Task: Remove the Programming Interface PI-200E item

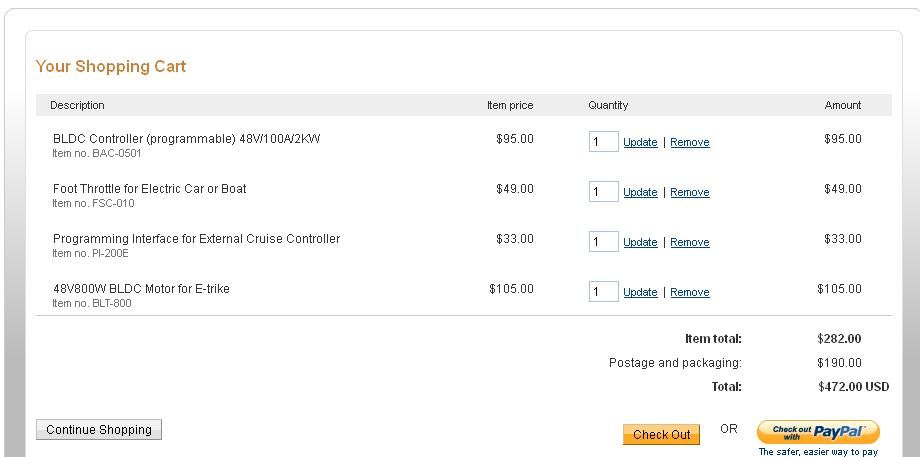Action: [690, 242]
